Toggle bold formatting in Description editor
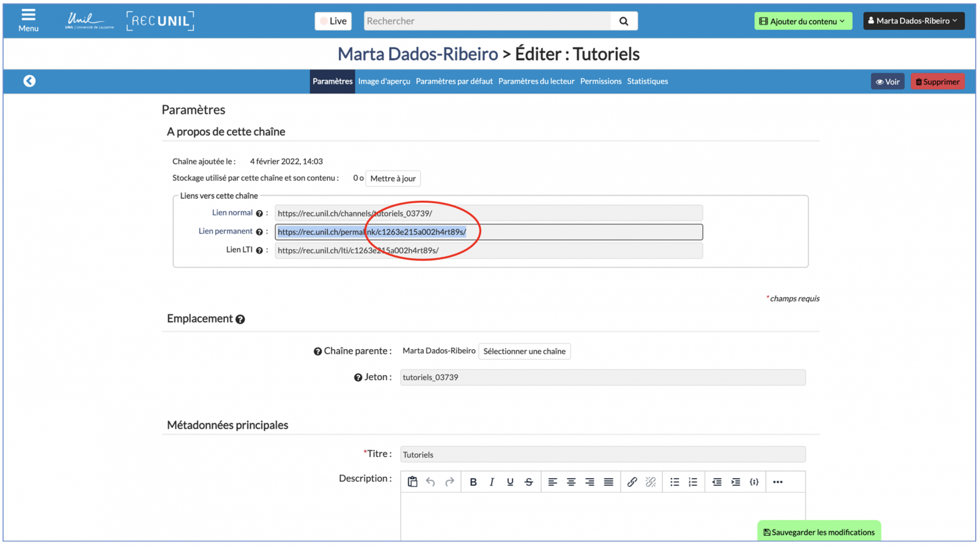 [x=473, y=482]
